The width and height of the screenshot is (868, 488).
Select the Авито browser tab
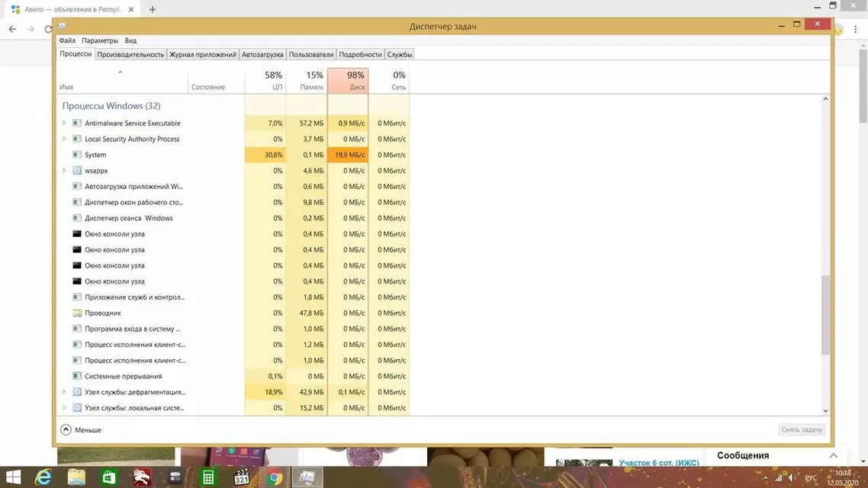(72, 9)
